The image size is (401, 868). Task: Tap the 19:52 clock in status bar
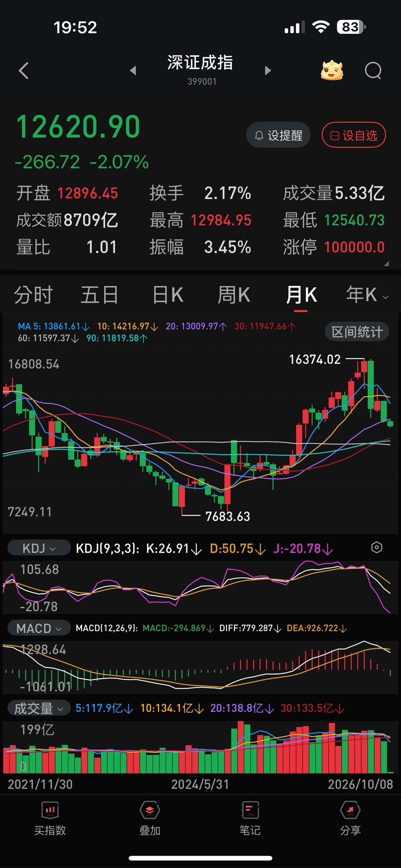click(x=75, y=27)
